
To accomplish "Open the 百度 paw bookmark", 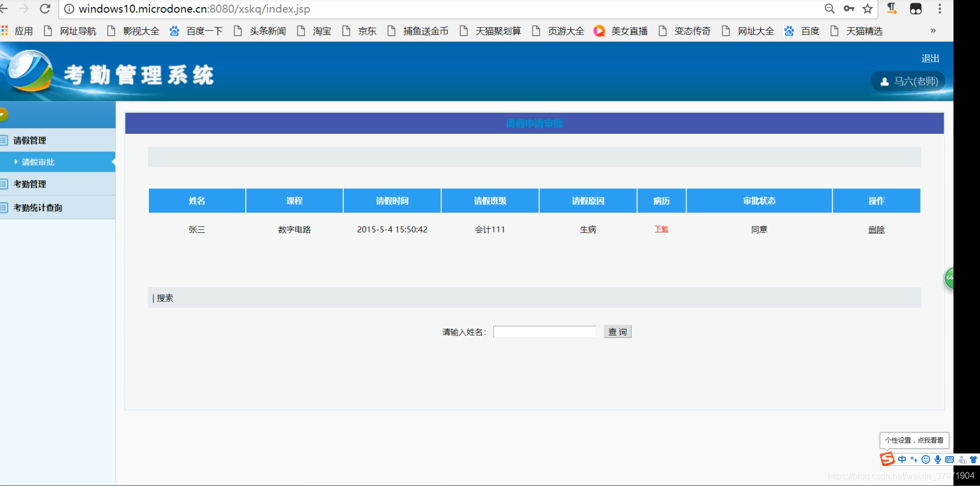I will [802, 31].
